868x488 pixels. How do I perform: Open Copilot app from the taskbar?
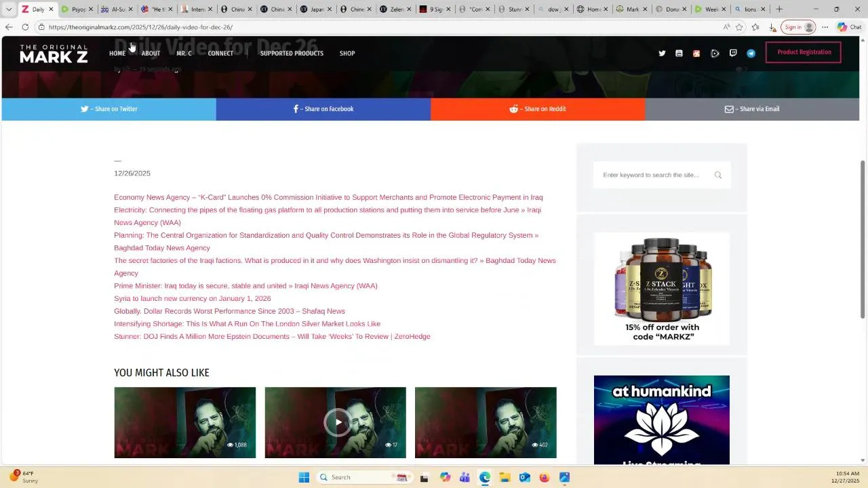click(x=445, y=477)
